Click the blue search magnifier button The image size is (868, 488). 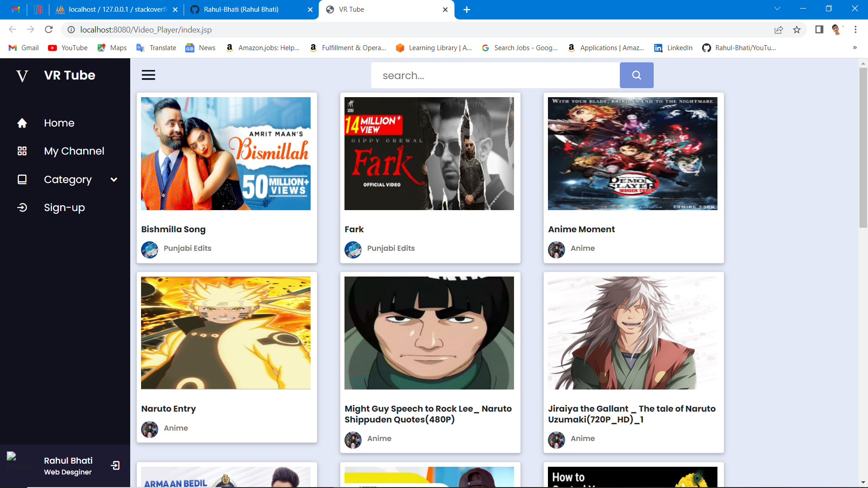click(637, 75)
